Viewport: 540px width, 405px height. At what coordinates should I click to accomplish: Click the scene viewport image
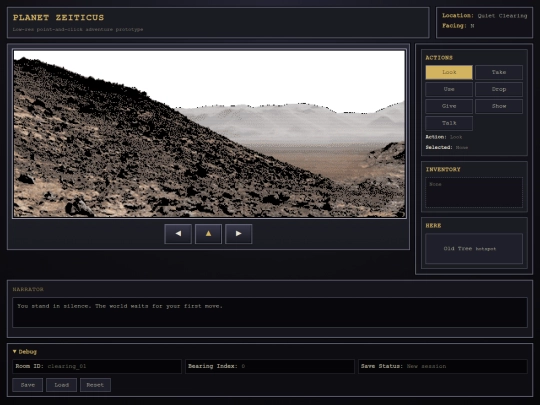(209, 134)
